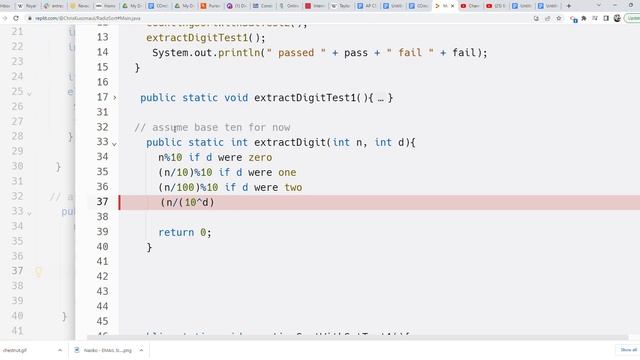Open the Chrome extensions puzzle icon
The height and width of the screenshot is (360, 640).
584,18
